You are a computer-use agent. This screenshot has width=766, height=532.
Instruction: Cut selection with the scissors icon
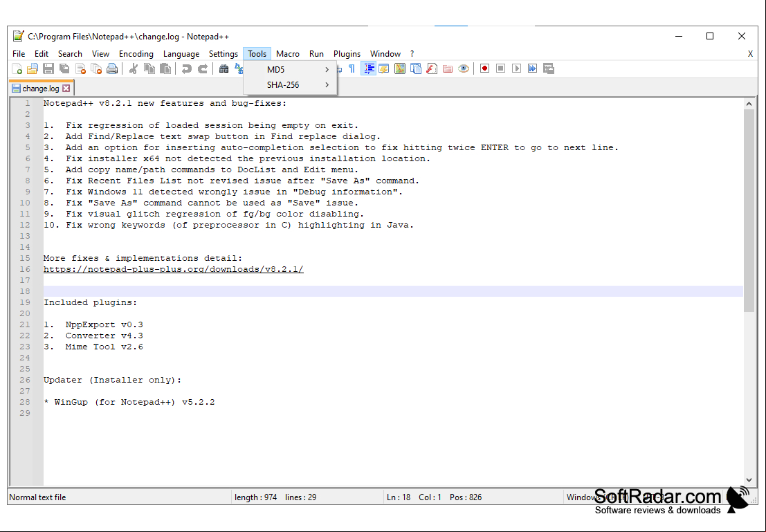133,69
